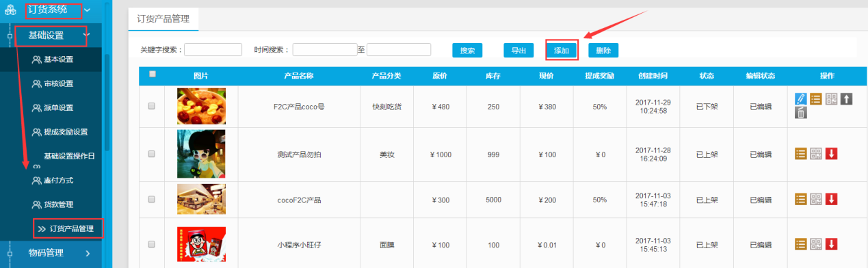Screen dimensions: 868x268
Task: Click the 面膜 category cell
Action: pyautogui.click(x=386, y=244)
